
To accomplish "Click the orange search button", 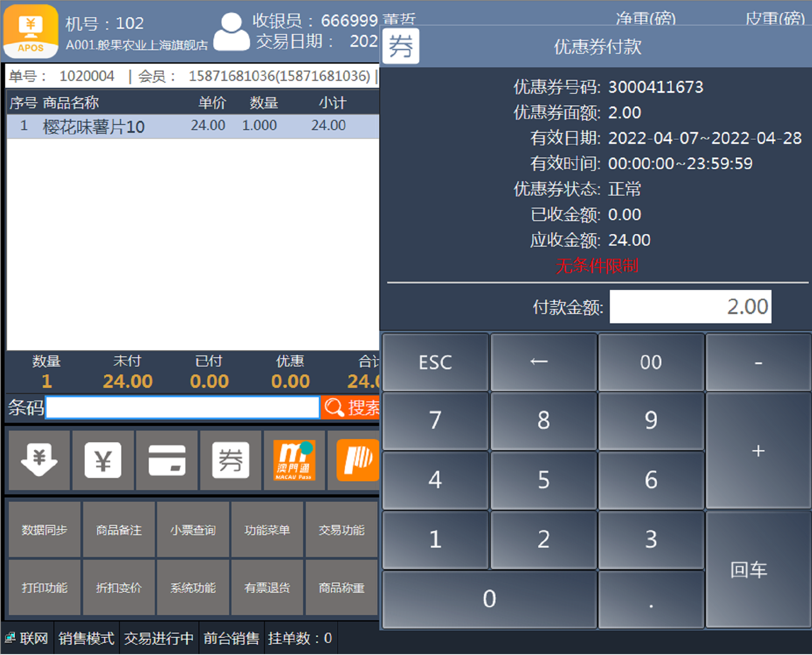I will (350, 408).
